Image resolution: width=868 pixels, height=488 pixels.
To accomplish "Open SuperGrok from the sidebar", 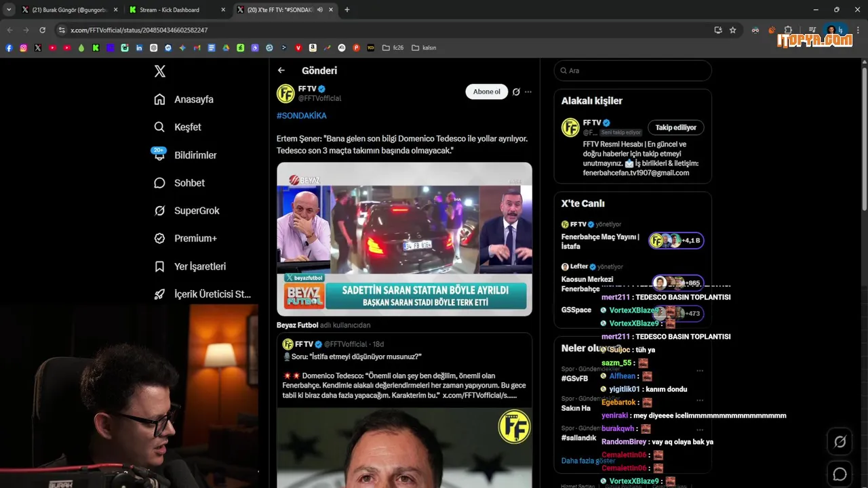I will [x=186, y=210].
